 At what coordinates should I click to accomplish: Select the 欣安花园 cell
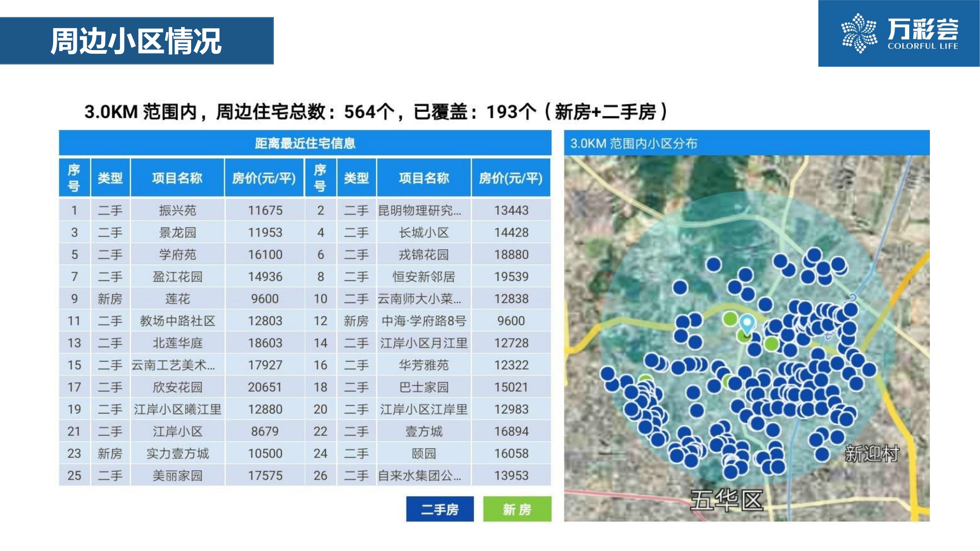[x=177, y=387]
